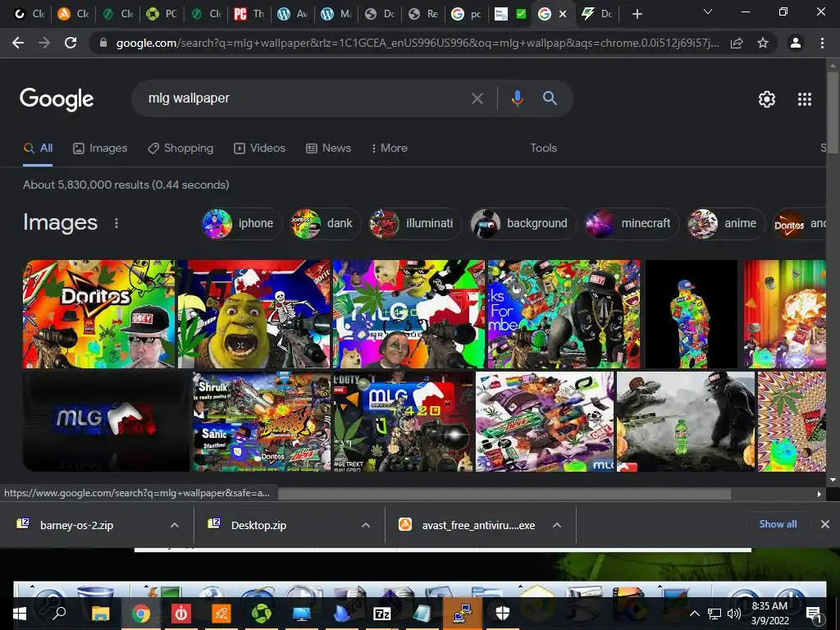Switch to the Shopping search filter
This screenshot has width=840, height=630.
(x=180, y=148)
